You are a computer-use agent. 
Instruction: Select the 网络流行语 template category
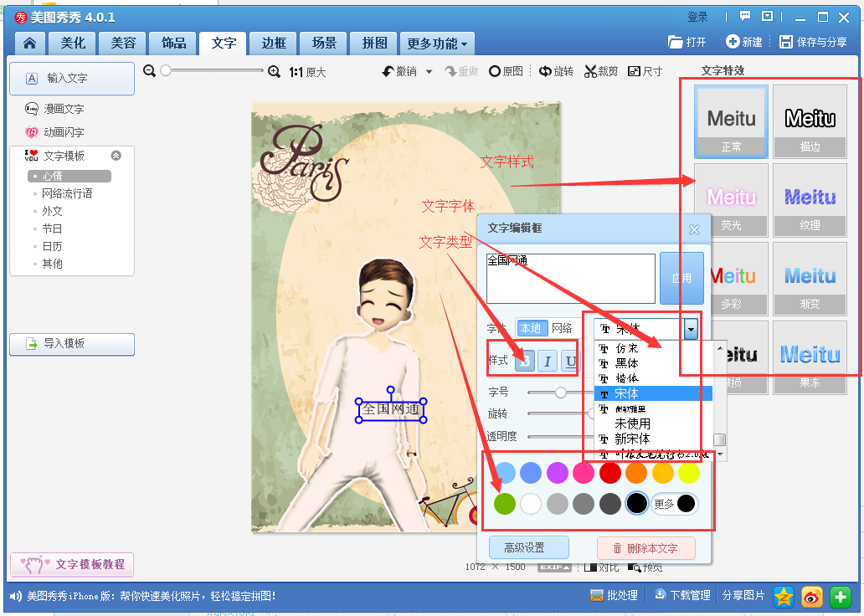pyautogui.click(x=67, y=193)
